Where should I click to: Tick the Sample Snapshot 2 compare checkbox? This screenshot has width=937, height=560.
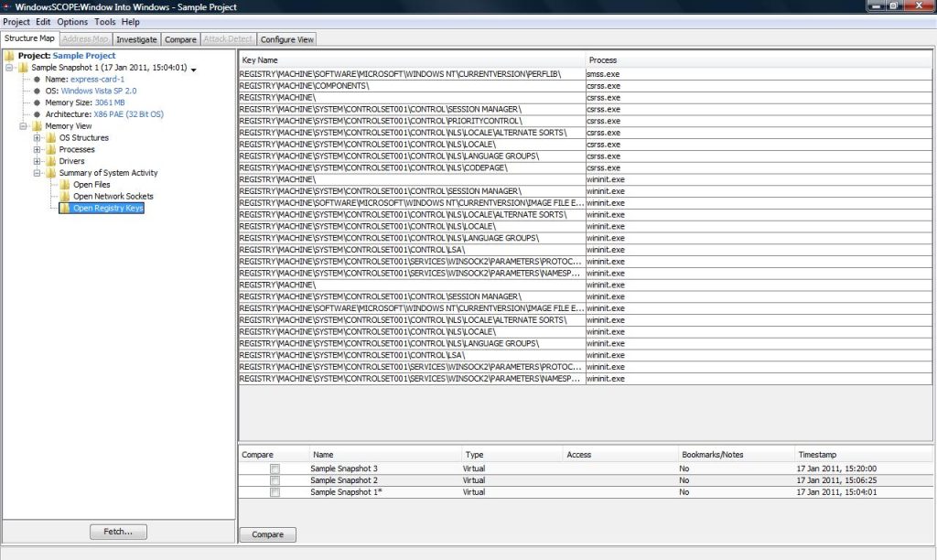275,480
